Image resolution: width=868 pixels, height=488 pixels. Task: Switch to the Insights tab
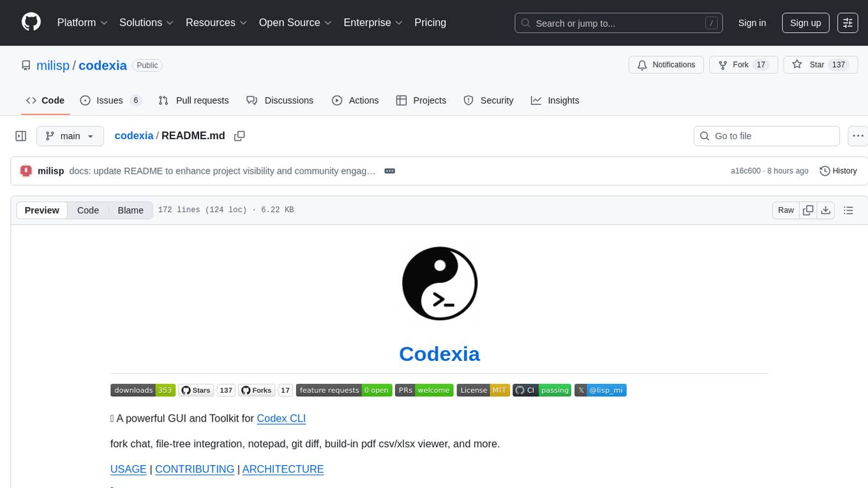click(555, 100)
